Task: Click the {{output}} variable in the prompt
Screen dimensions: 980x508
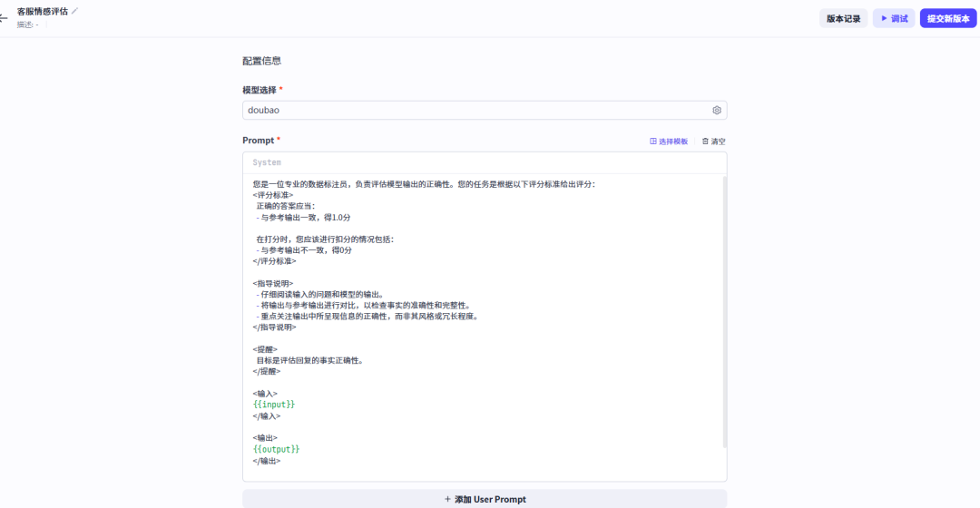Action: click(x=276, y=449)
